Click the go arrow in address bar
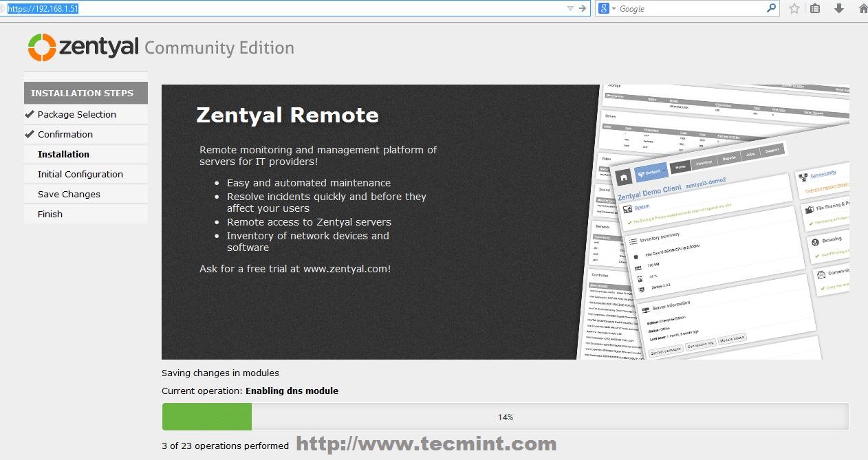This screenshot has height=460, width=868. pos(583,8)
